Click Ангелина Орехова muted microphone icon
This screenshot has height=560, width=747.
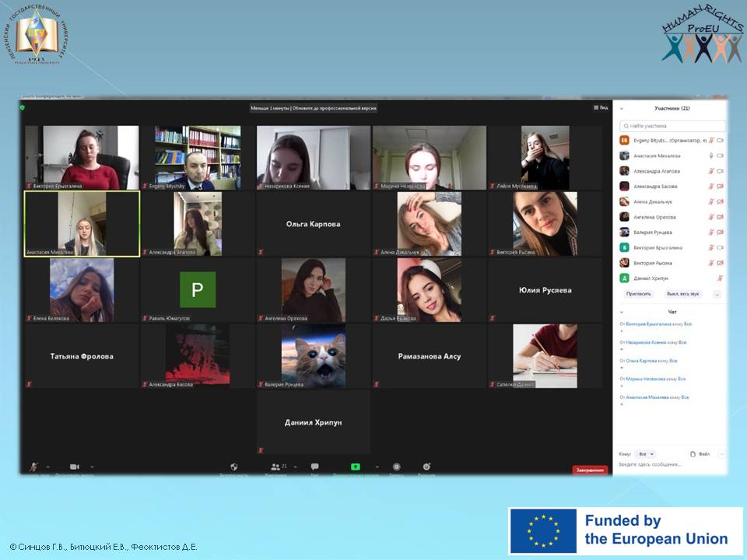[710, 217]
